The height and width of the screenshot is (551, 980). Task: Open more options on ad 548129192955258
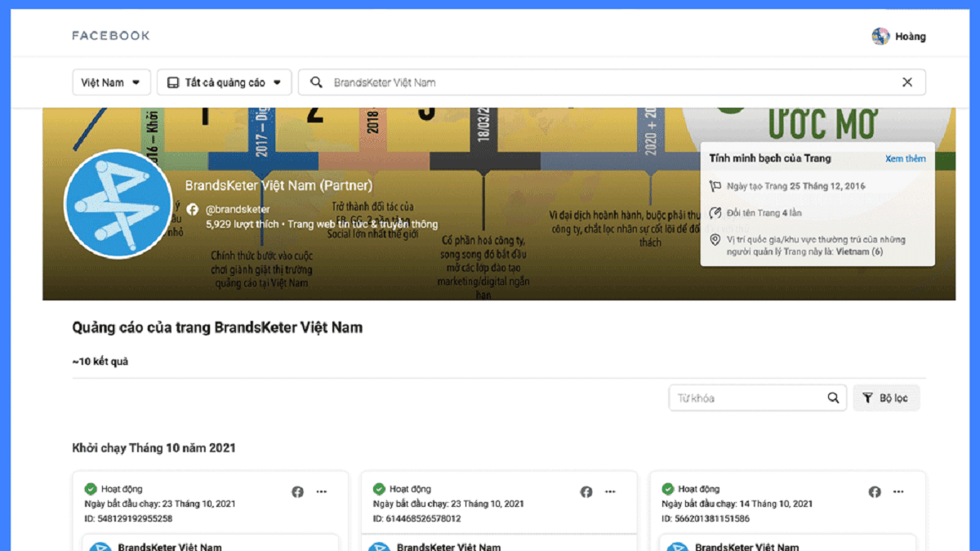pyautogui.click(x=322, y=491)
